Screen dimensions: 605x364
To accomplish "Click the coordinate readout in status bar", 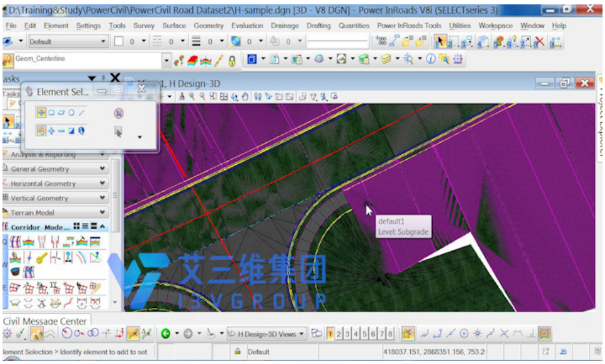I will click(434, 352).
